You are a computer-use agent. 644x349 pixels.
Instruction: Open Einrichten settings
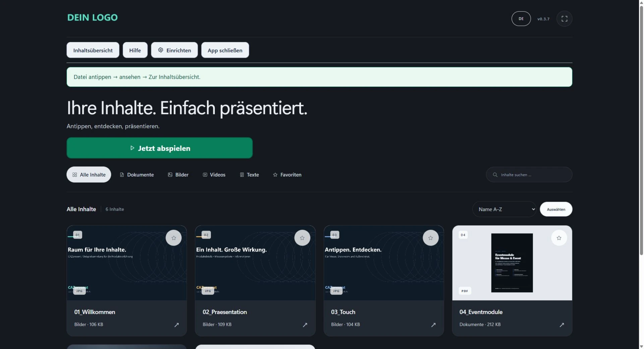point(174,50)
